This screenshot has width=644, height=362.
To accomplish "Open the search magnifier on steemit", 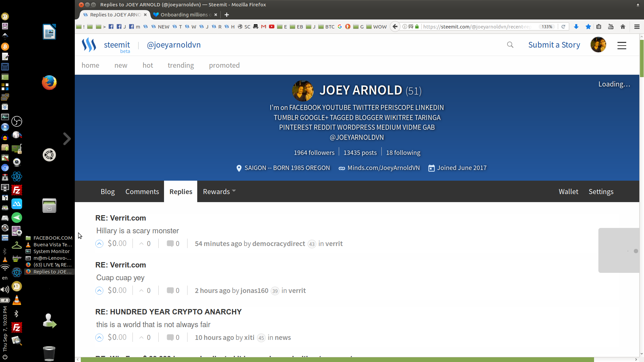I will click(510, 45).
